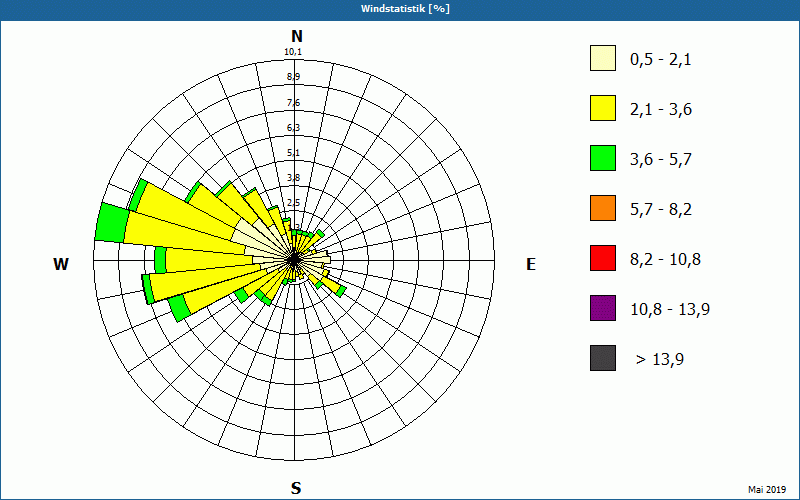Viewport: 800px width, 500px height.
Task: Click the pale yellow 0,5 - 2,1 swatch
Action: (603, 58)
